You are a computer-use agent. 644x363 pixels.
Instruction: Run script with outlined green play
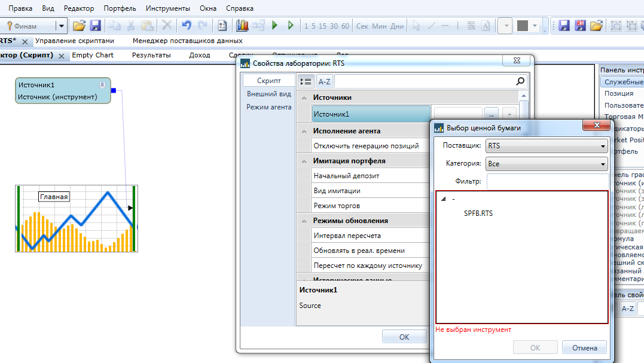[291, 26]
